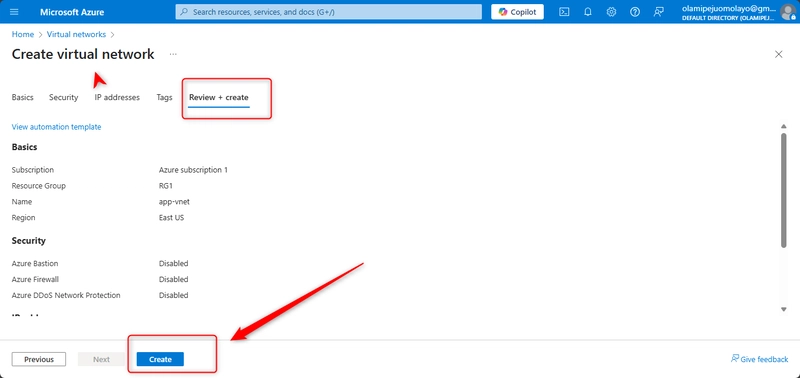Switch to the IP addresses tab
This screenshot has height=378, width=800.
117,97
